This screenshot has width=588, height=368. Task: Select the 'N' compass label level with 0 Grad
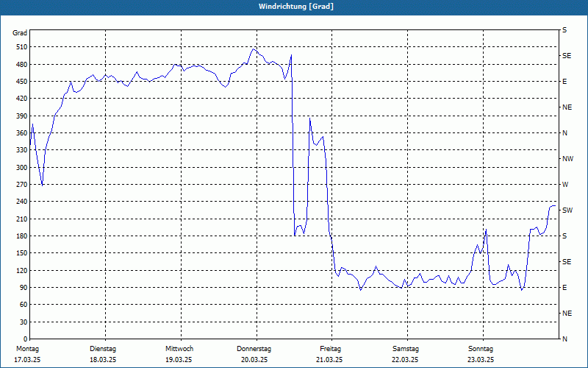(564, 339)
